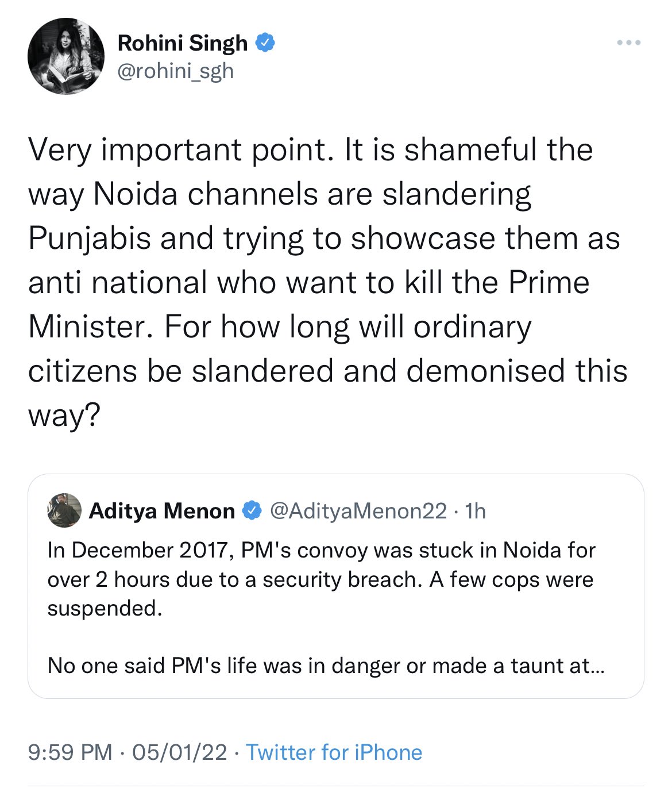Tap the @AdityaMenon22 handle
Image resolution: width=672 pixels, height=788 pixels.
click(x=358, y=510)
